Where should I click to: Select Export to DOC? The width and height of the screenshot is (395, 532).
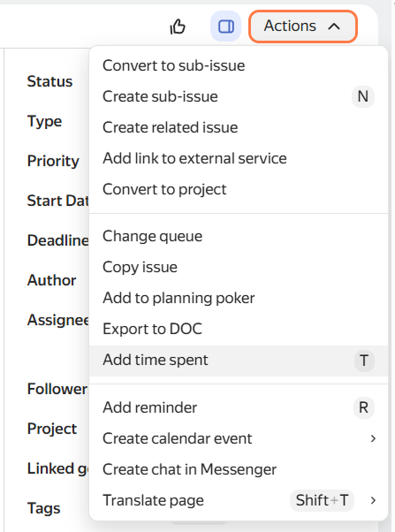[239, 329]
